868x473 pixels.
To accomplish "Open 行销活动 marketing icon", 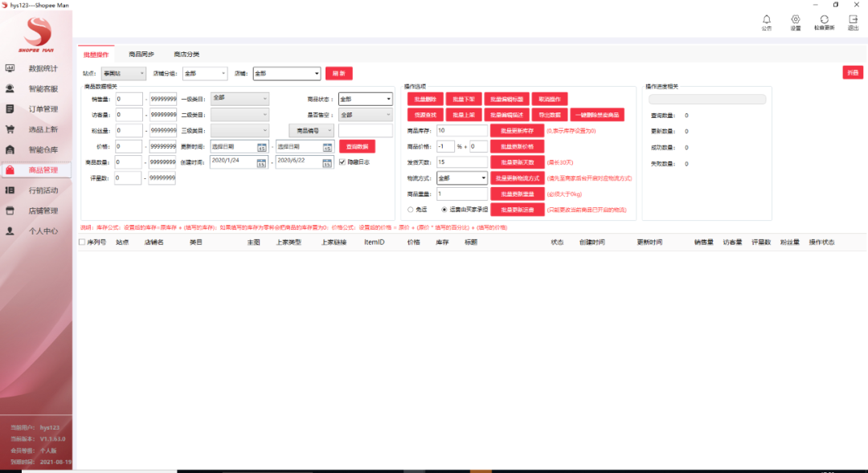I will (10, 190).
